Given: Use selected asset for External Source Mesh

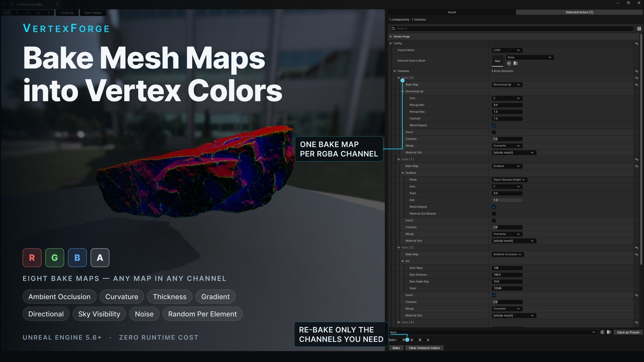Looking at the screenshot, I should pos(509,63).
